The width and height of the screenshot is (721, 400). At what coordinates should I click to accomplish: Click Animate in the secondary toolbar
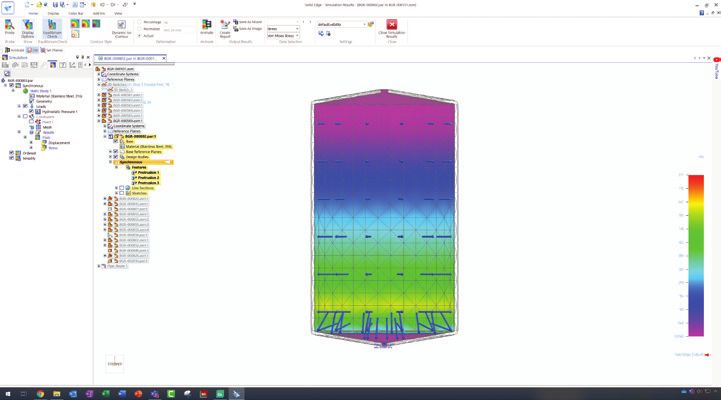[x=14, y=50]
